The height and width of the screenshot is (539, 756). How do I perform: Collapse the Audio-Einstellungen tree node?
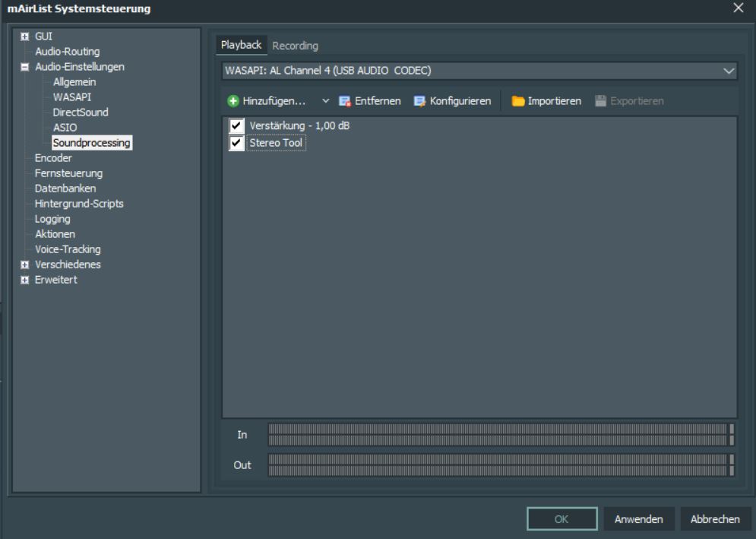[25, 67]
